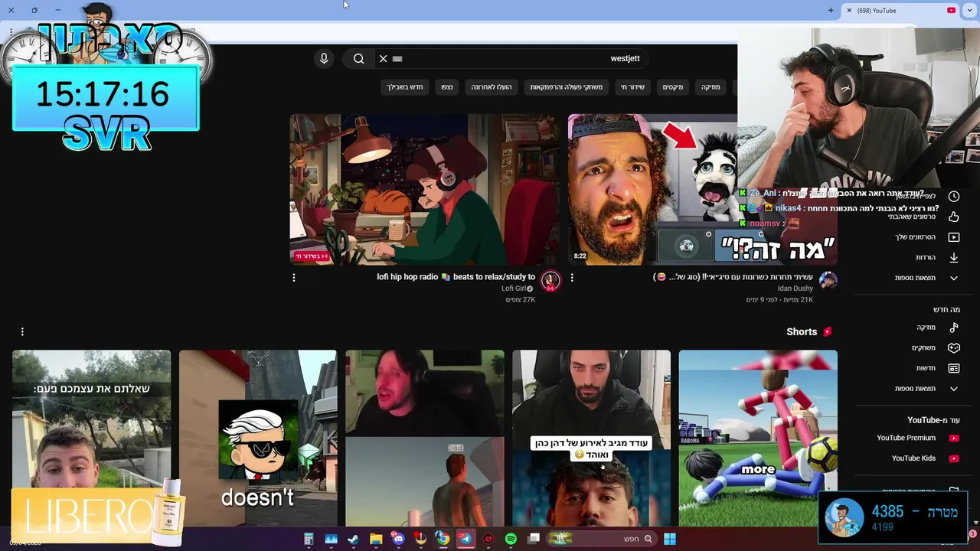This screenshot has width=980, height=551.
Task: Click the voice search microphone icon
Action: pos(324,58)
